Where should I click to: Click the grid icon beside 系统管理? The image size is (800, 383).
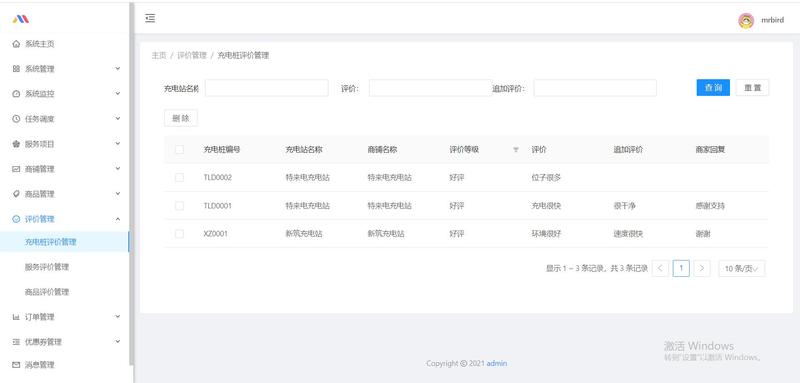tap(16, 69)
